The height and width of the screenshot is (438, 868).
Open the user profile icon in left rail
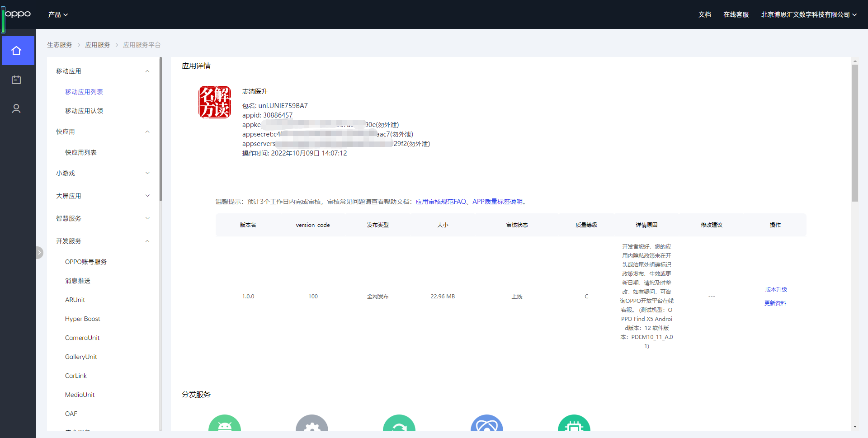[x=16, y=108]
